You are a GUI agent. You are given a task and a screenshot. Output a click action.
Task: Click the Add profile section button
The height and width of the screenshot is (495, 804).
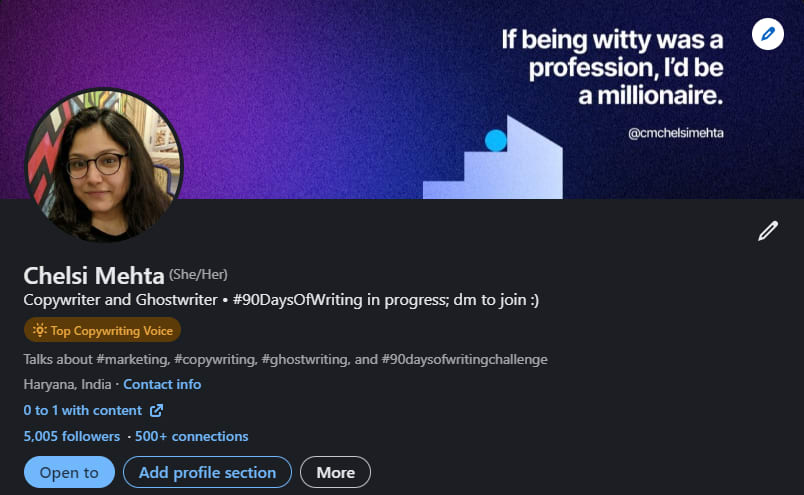(207, 472)
